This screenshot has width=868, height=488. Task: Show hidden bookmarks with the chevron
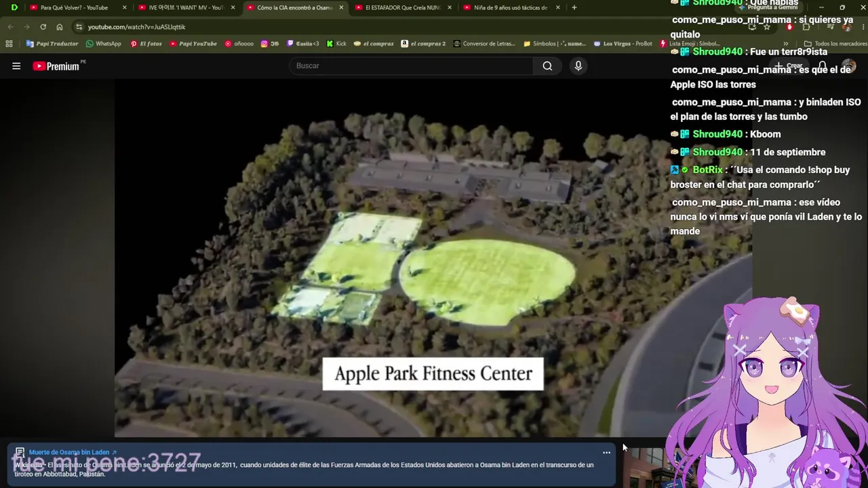click(x=786, y=43)
